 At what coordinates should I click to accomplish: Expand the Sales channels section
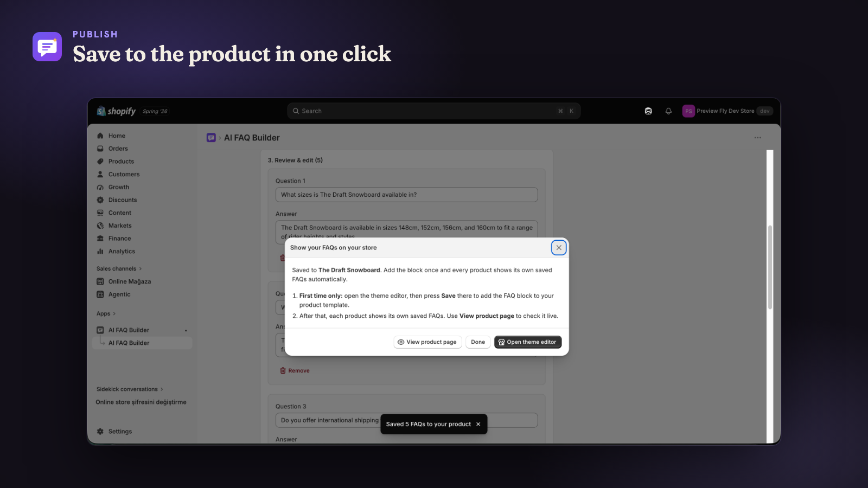(x=119, y=269)
